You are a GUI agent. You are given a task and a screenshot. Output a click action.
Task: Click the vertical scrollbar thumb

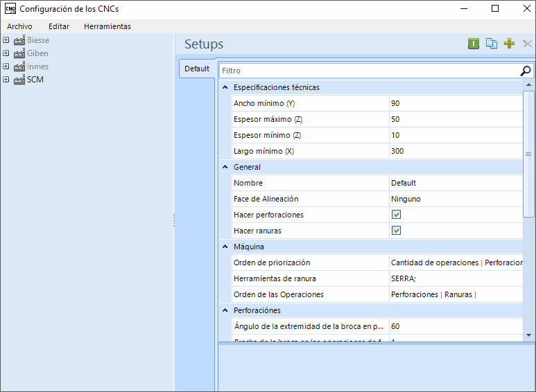(x=529, y=154)
